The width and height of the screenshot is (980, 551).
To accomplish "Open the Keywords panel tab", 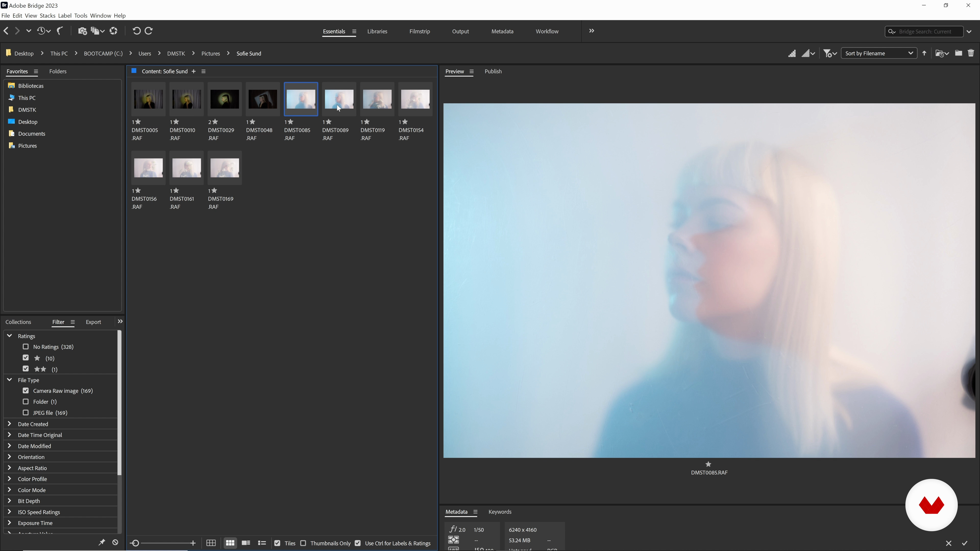I will [x=499, y=512].
